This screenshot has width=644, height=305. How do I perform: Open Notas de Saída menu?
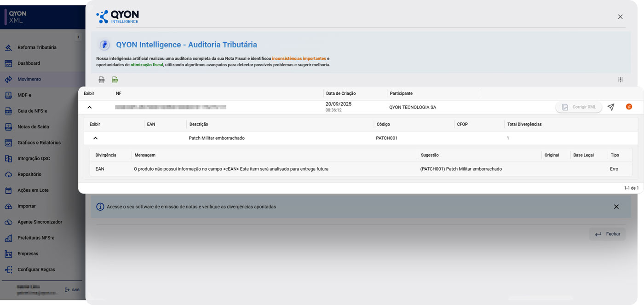tap(33, 127)
